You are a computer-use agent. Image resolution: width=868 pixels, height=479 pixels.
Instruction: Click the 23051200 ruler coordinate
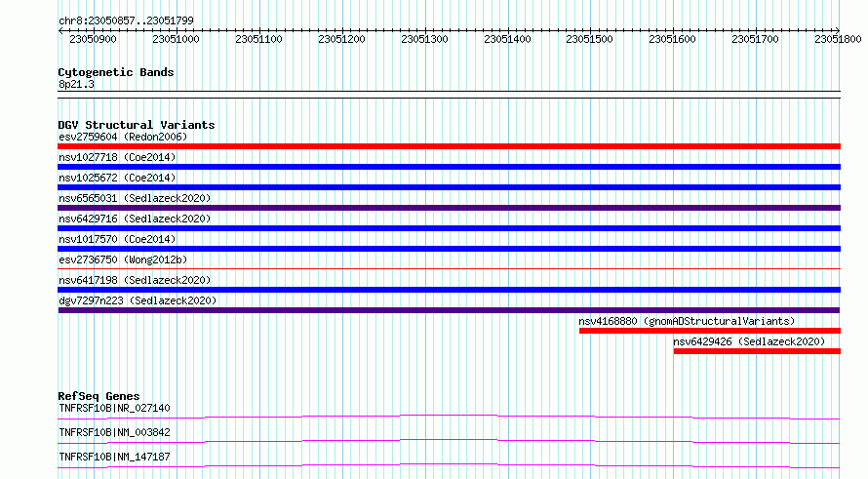point(341,39)
